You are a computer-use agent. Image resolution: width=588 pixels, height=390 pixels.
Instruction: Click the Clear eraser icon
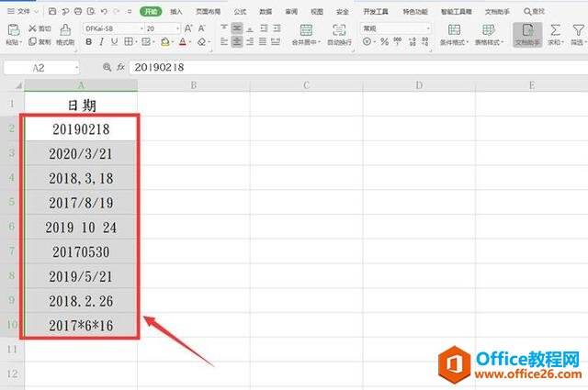click(x=202, y=41)
